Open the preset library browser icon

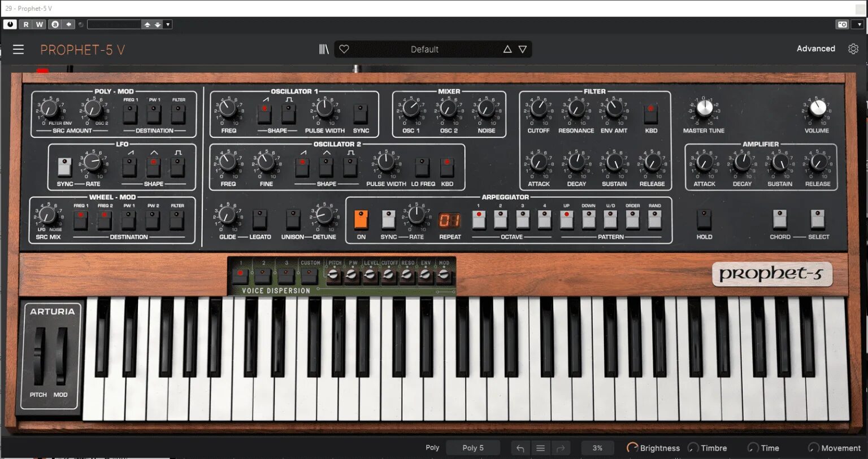324,49
